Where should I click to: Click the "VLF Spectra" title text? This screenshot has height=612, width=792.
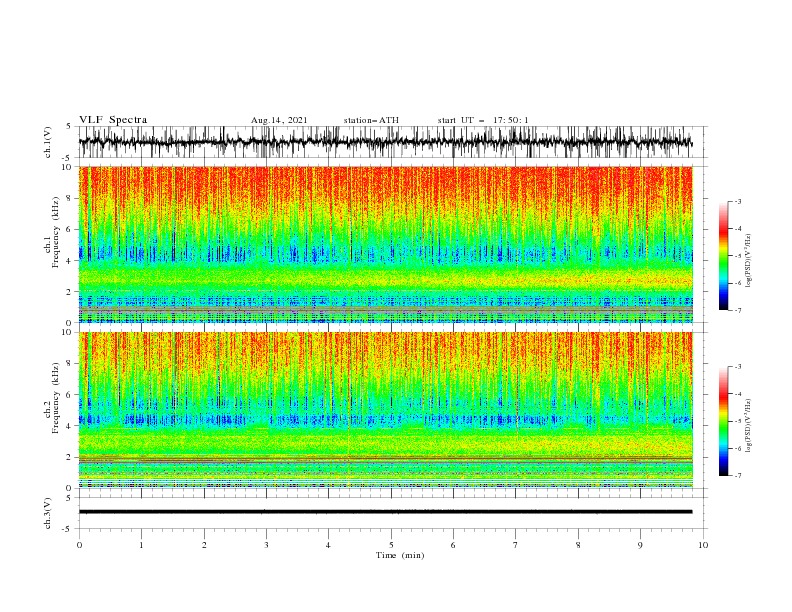click(x=113, y=120)
